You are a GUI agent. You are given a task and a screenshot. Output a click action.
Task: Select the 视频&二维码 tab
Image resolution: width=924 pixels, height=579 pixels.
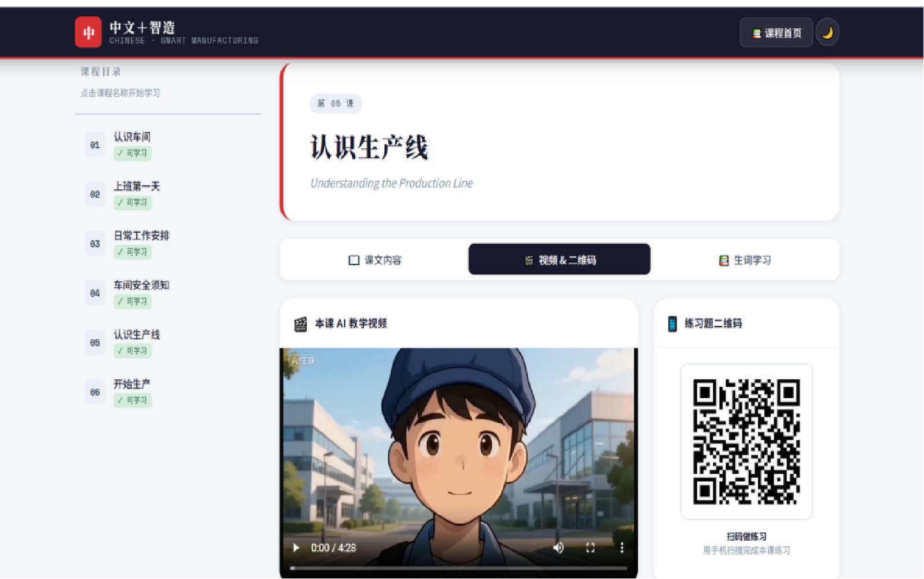[559, 259]
